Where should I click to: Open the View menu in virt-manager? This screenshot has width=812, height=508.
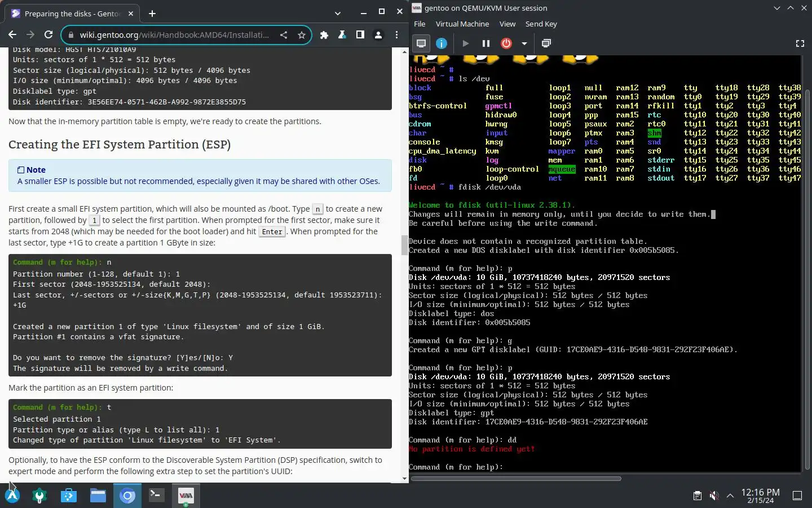[507, 24]
